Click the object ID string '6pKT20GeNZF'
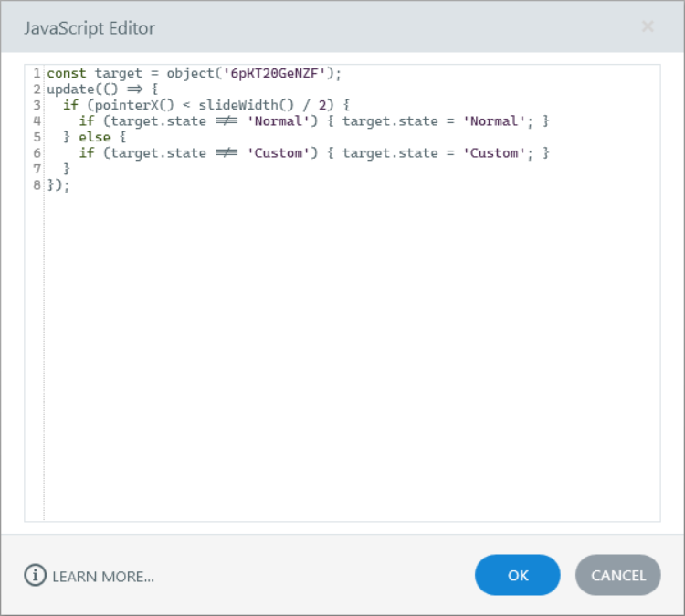Viewport: 685px width, 616px height. pyautogui.click(x=274, y=73)
